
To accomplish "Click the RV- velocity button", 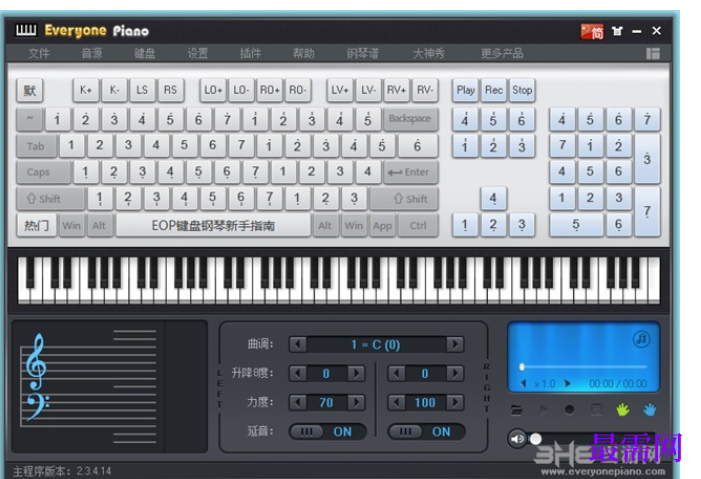I will click(424, 90).
